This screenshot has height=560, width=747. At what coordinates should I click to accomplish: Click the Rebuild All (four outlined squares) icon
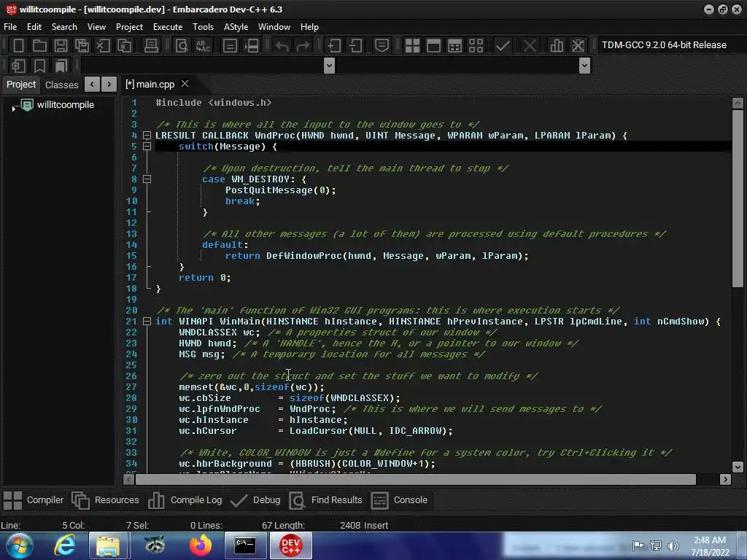pos(476,45)
